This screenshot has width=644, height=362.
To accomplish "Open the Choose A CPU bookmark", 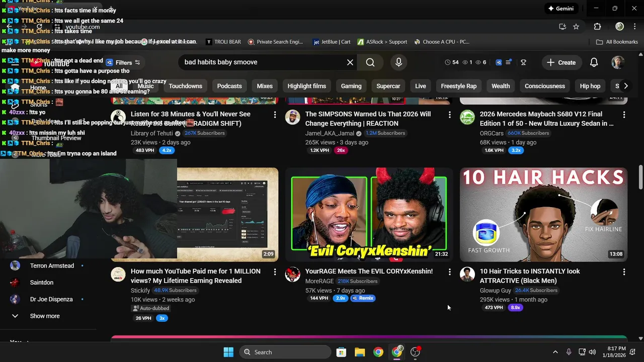I will (x=441, y=42).
